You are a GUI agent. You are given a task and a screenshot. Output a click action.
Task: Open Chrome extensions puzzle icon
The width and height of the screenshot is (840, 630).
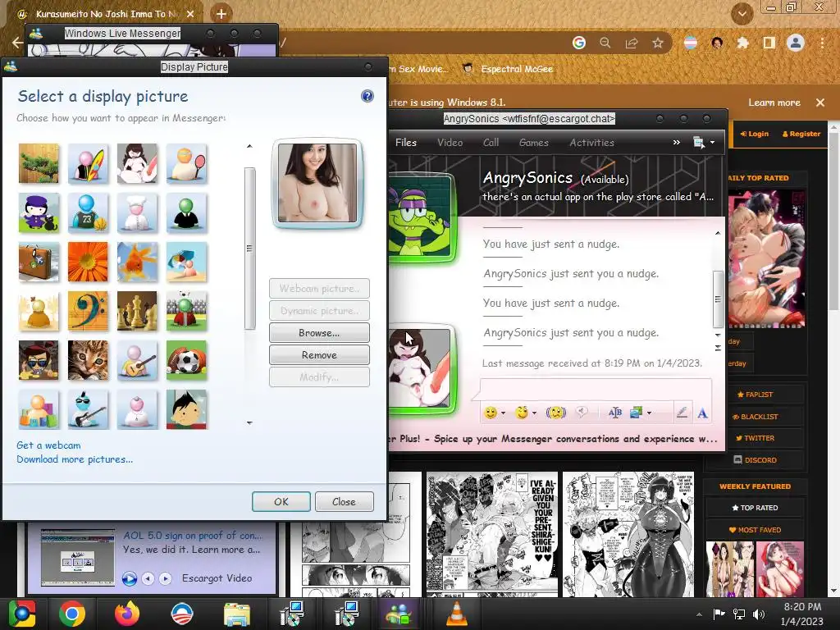742,43
